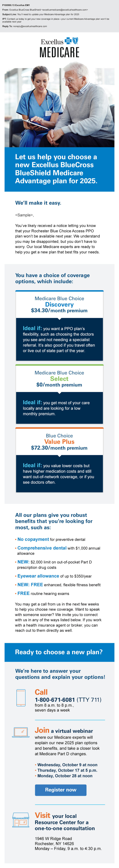Select the Medicare Blue Choice Discovery card
This screenshot has height=868, width=119.
click(x=59, y=325)
